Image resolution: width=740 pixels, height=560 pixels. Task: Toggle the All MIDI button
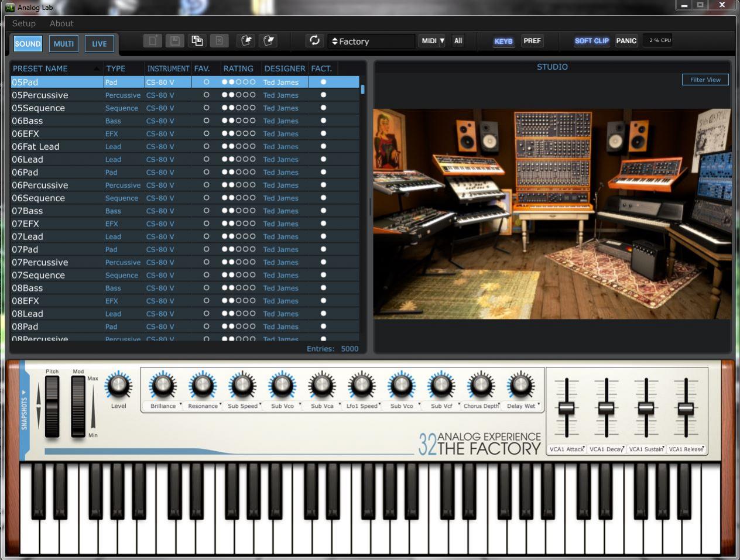tap(458, 41)
